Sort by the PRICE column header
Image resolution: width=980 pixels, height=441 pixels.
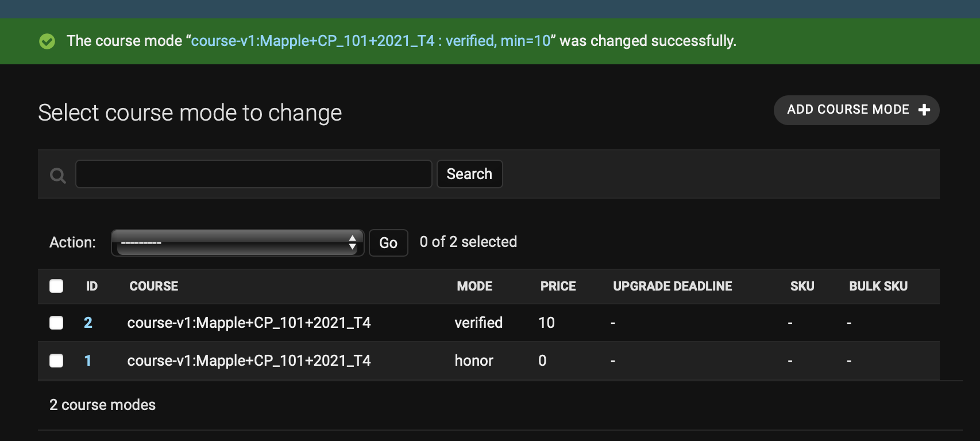(x=558, y=286)
